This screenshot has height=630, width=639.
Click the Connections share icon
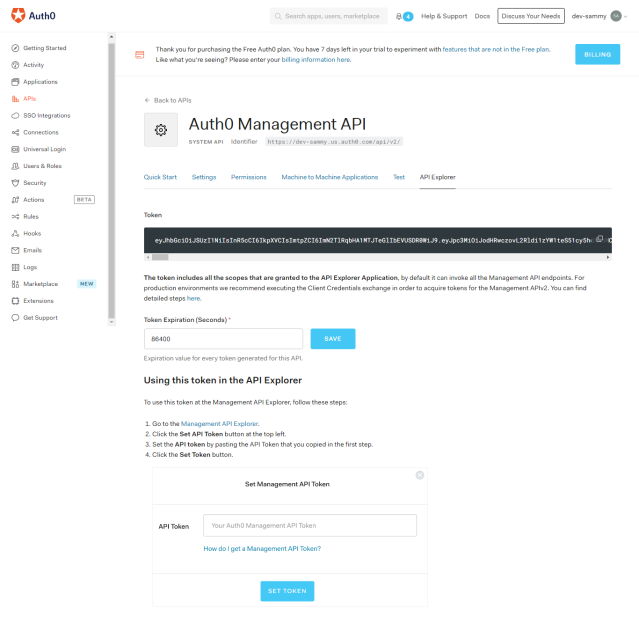pos(15,132)
